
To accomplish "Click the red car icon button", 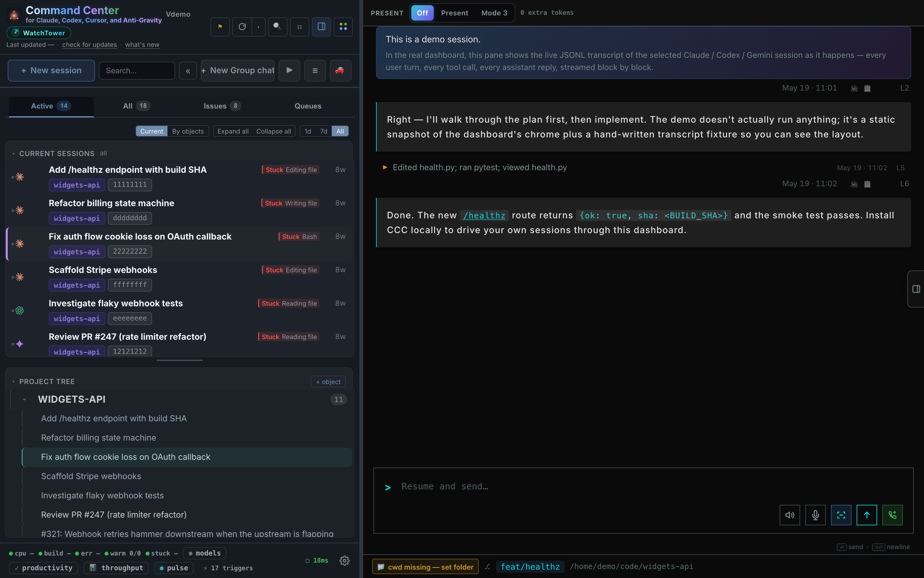I will pos(341,70).
